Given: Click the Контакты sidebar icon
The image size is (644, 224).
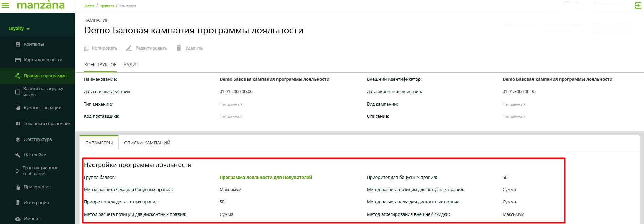Looking at the screenshot, I should pyautogui.click(x=18, y=44).
